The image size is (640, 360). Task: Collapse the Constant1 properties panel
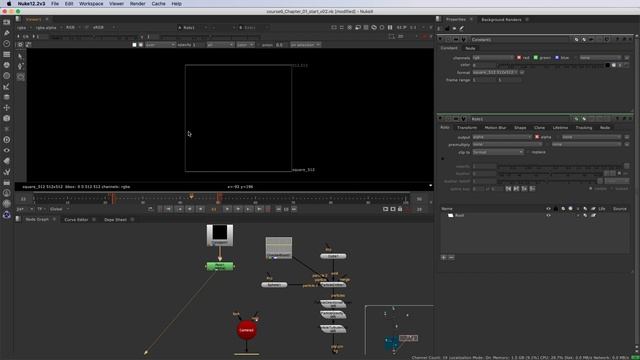point(440,39)
